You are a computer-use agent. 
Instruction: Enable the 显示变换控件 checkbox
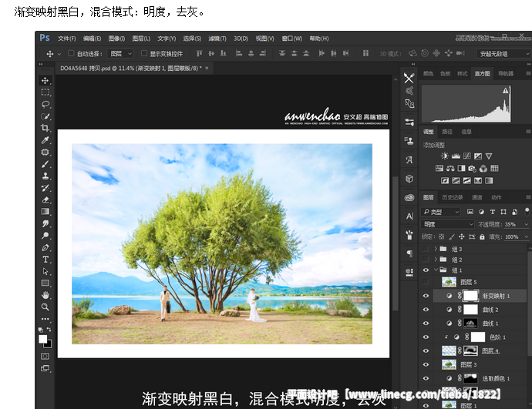tap(144, 53)
